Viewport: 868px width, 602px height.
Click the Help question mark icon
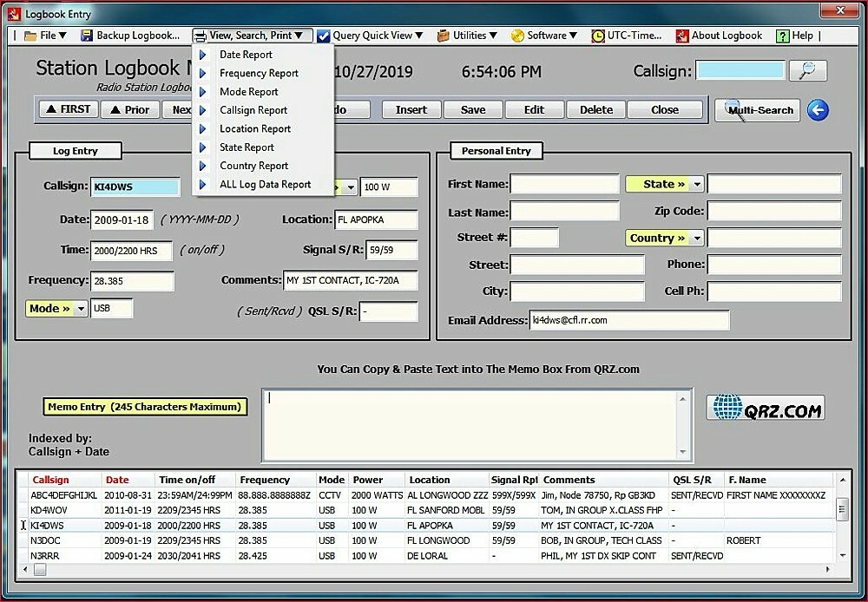pyautogui.click(x=782, y=36)
